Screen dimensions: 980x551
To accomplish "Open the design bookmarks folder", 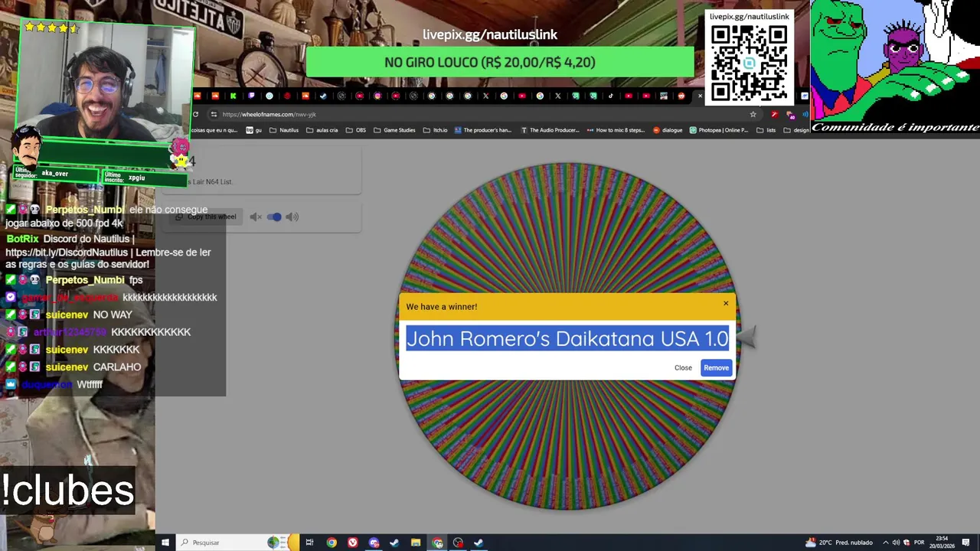I will coord(796,130).
